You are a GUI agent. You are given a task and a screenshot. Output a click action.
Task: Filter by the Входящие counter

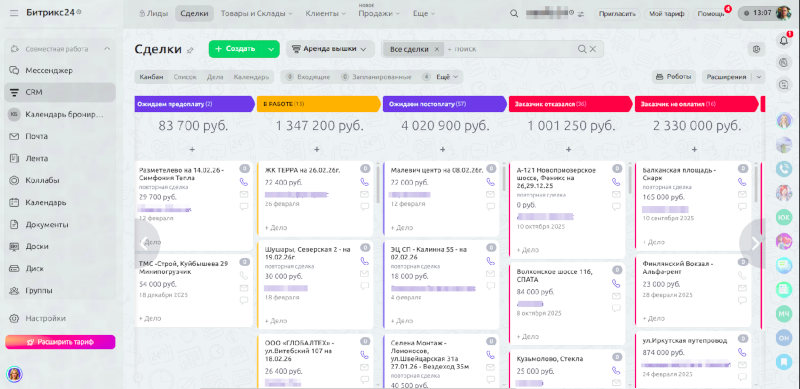click(308, 77)
